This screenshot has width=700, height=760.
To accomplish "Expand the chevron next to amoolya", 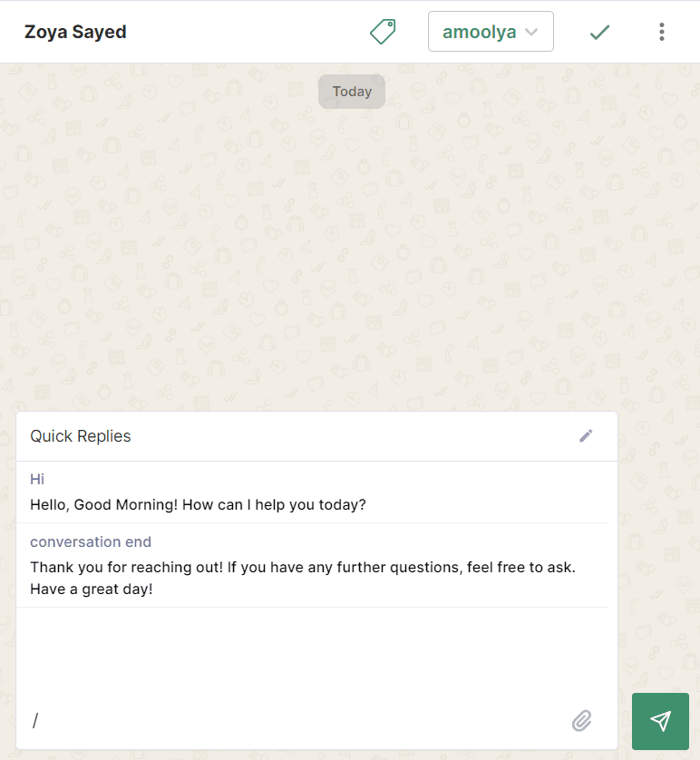I will (534, 32).
